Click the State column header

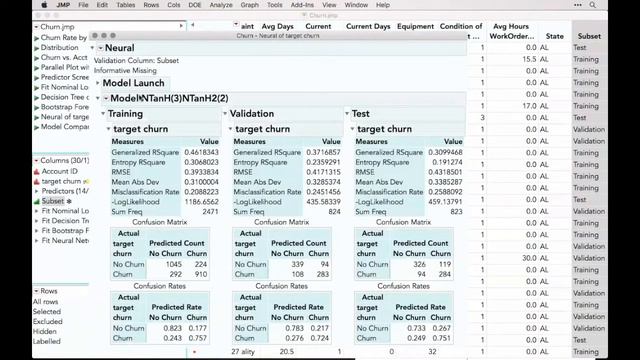pyautogui.click(x=554, y=36)
